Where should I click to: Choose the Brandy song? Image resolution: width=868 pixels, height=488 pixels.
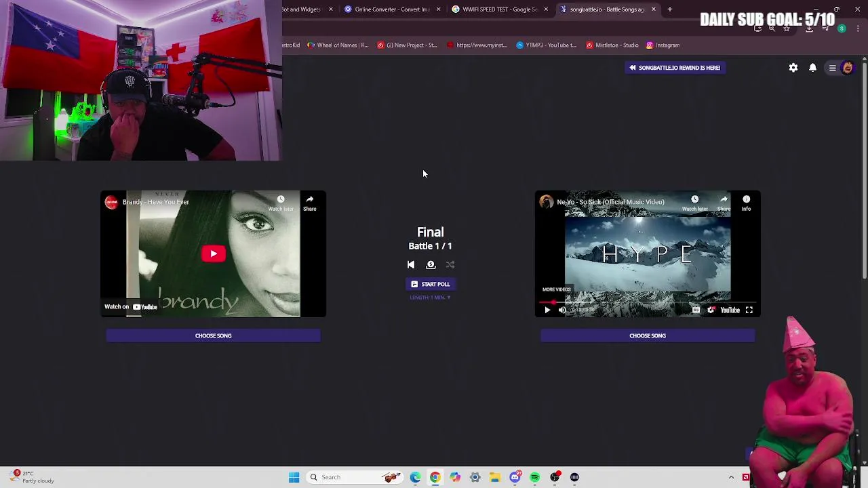213,335
